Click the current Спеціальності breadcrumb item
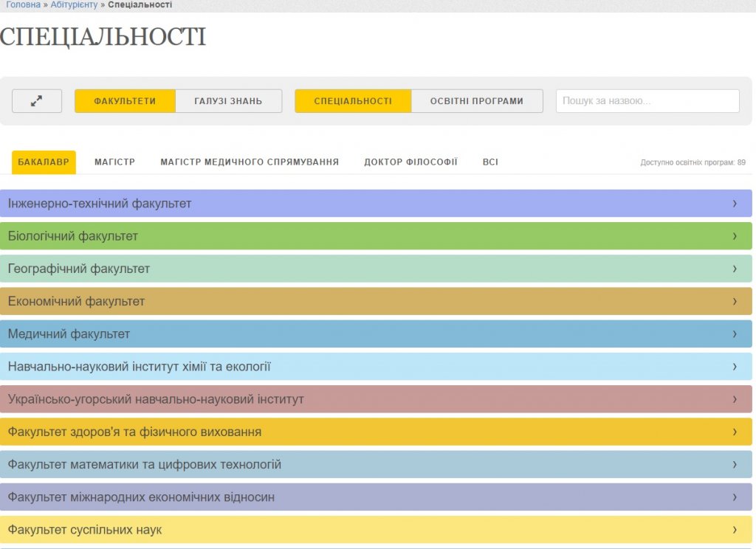This screenshot has width=756, height=549. [x=140, y=4]
